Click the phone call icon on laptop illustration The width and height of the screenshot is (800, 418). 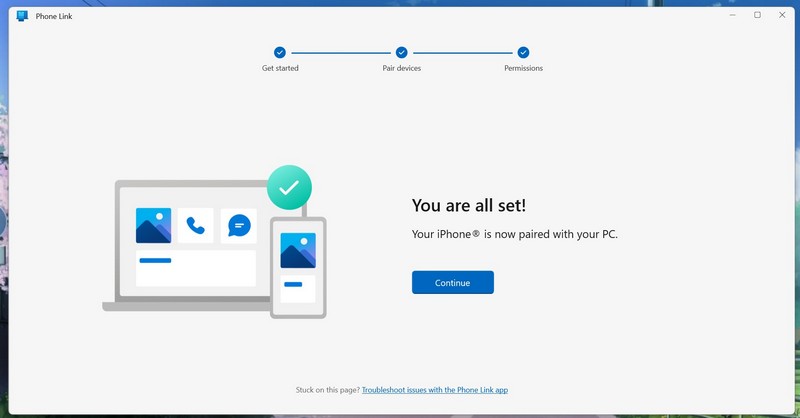coord(196,226)
